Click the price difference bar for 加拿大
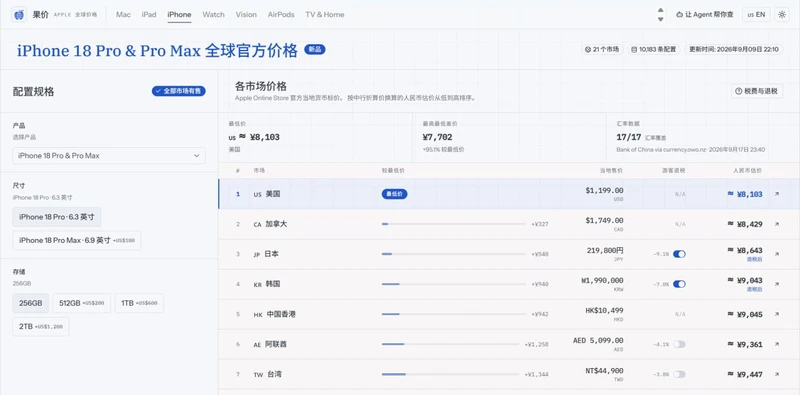Image resolution: width=800 pixels, height=395 pixels. (453, 224)
